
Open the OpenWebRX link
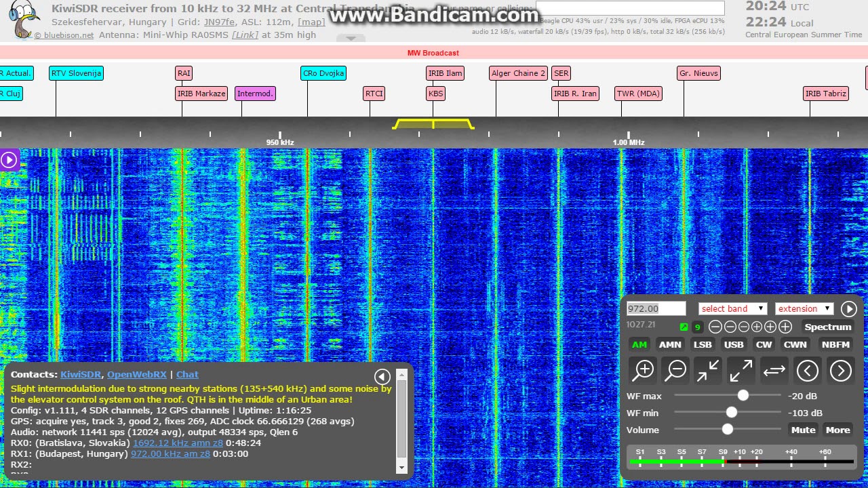pos(136,374)
